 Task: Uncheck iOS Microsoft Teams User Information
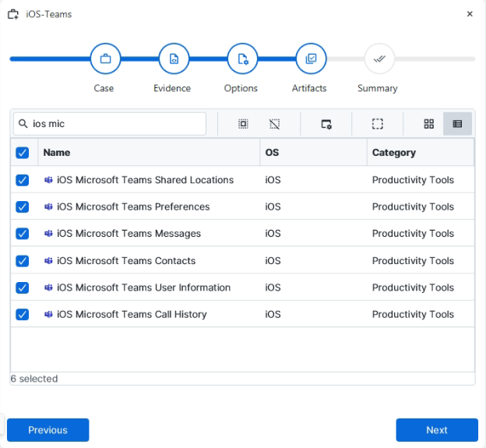click(x=23, y=287)
